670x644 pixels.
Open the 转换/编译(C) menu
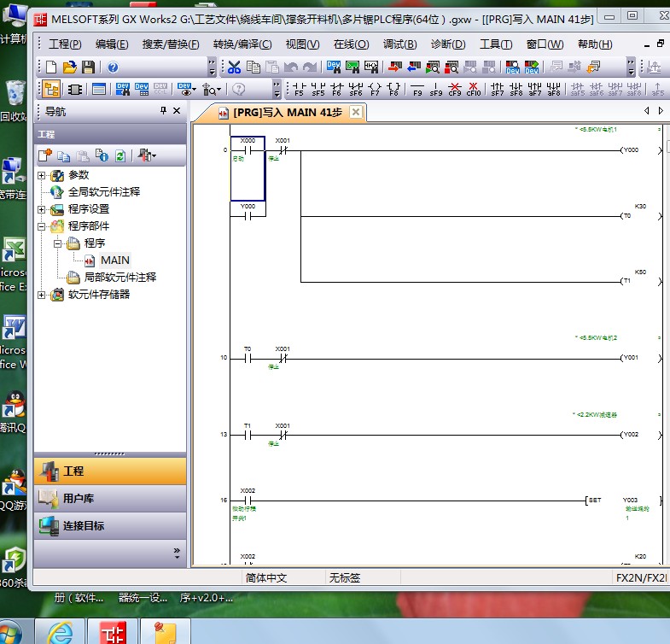click(x=242, y=44)
